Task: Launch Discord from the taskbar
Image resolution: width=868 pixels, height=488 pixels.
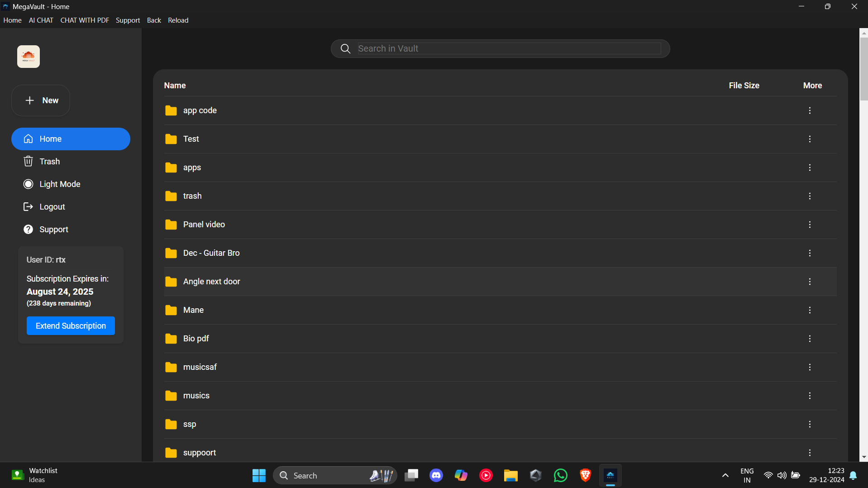Action: 436,475
